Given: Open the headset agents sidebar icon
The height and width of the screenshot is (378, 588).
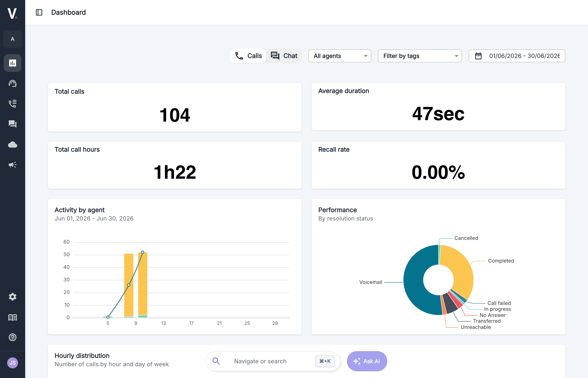Looking at the screenshot, I should (x=13, y=83).
